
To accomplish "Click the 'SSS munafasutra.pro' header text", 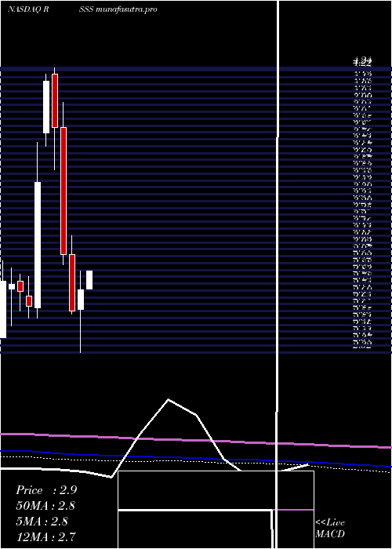I will point(118,9).
